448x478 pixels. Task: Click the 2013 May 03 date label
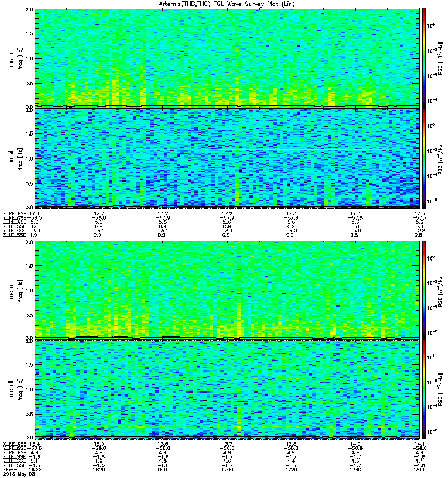pyautogui.click(x=19, y=474)
